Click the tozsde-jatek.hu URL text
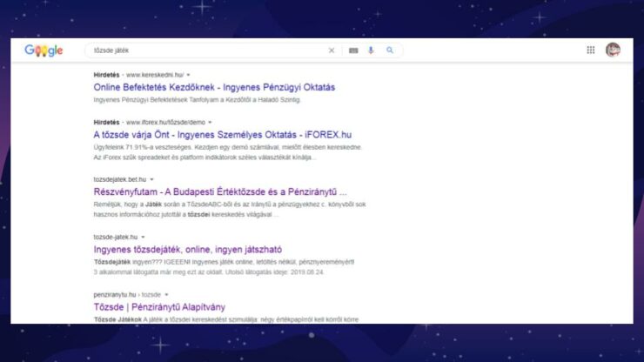Screen dimensions: 644x362 tap(116, 237)
